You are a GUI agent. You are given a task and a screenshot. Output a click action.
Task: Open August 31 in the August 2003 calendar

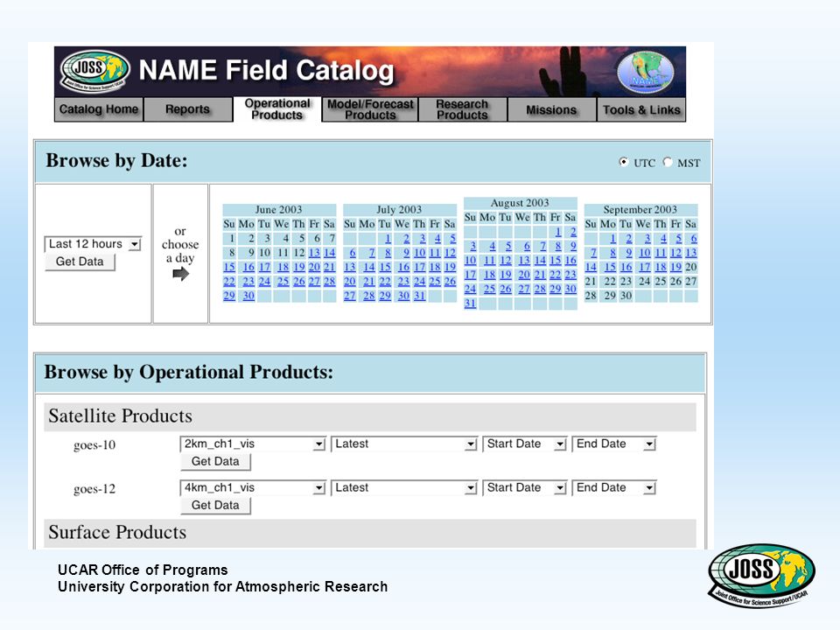(470, 304)
